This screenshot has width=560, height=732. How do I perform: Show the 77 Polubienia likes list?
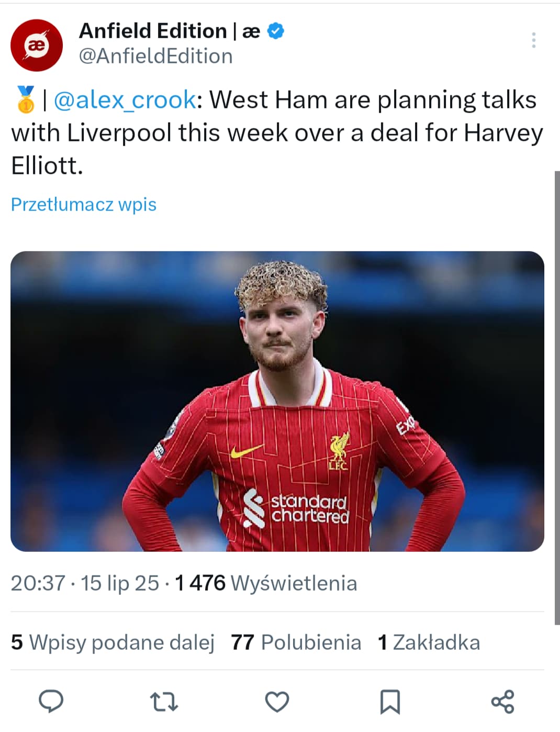coord(296,642)
